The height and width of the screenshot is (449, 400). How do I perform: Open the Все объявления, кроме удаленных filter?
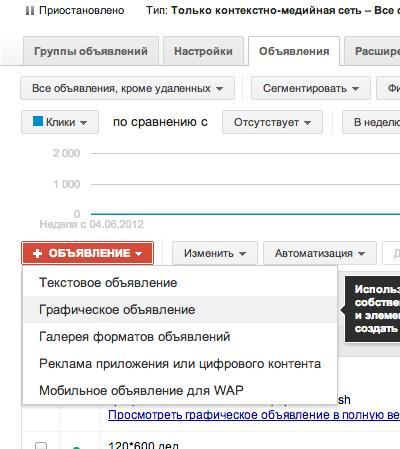pos(127,88)
